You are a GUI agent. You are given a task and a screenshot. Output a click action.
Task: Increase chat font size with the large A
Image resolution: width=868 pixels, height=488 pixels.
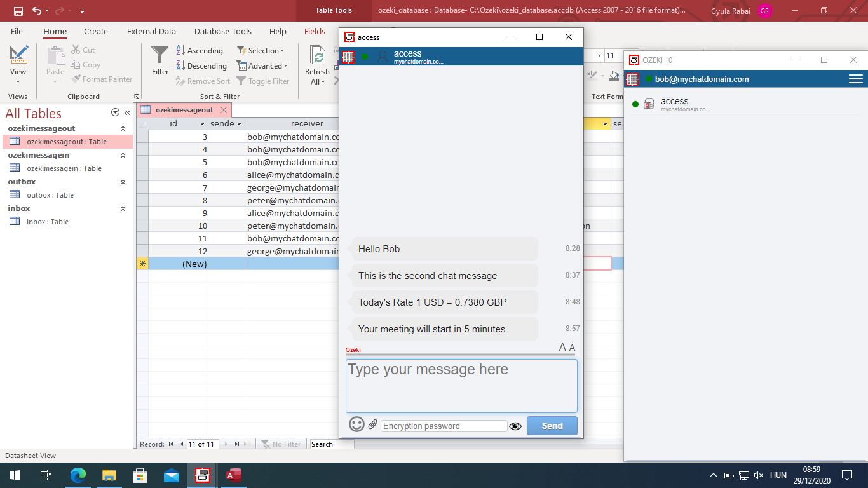(562, 347)
